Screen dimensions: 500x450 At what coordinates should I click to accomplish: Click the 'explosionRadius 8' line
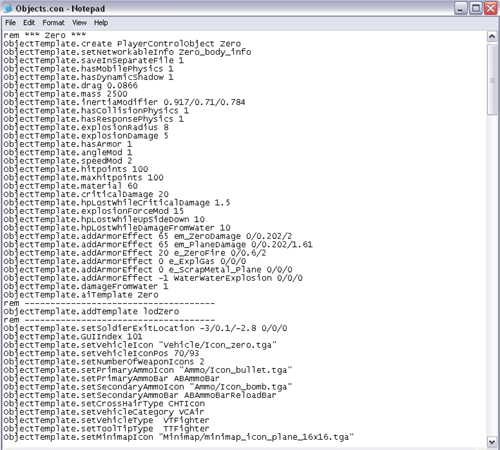click(x=86, y=127)
